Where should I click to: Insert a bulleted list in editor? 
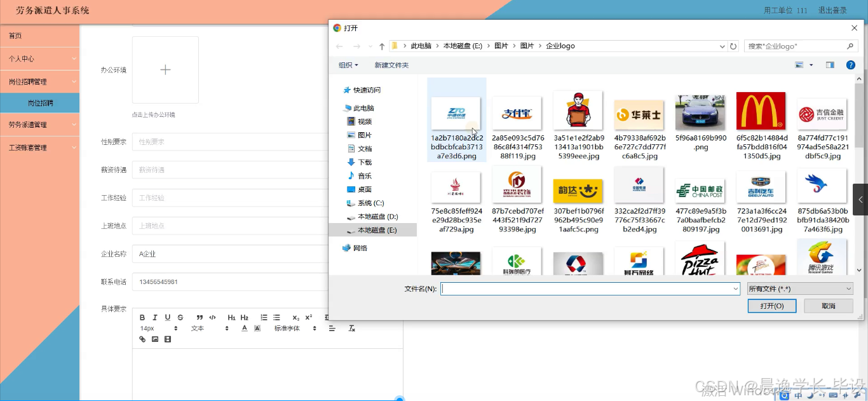pos(276,318)
